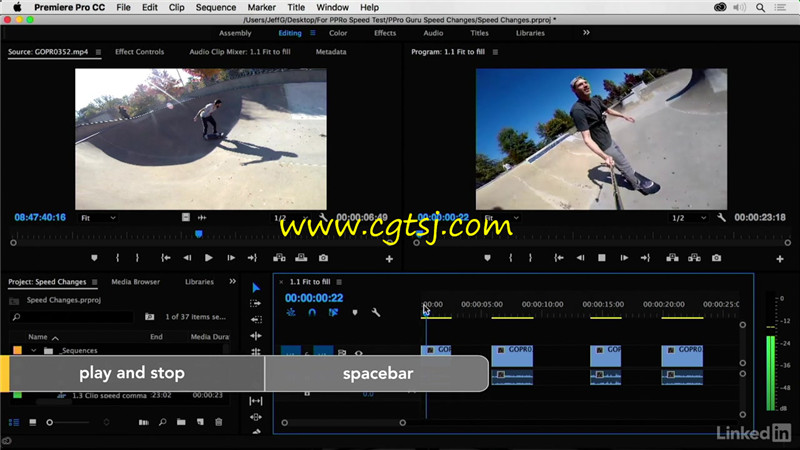
Task: Open the Apple menu
Action: [x=17, y=7]
